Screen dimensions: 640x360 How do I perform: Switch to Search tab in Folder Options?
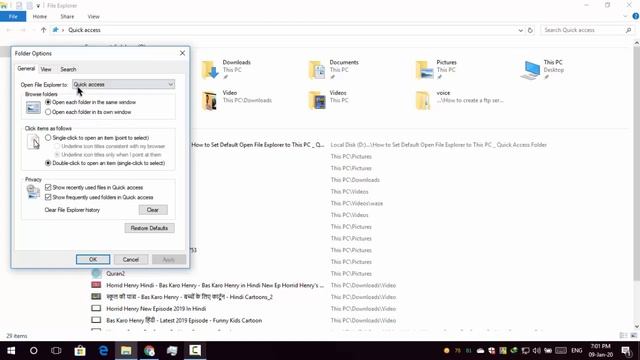pyautogui.click(x=68, y=69)
